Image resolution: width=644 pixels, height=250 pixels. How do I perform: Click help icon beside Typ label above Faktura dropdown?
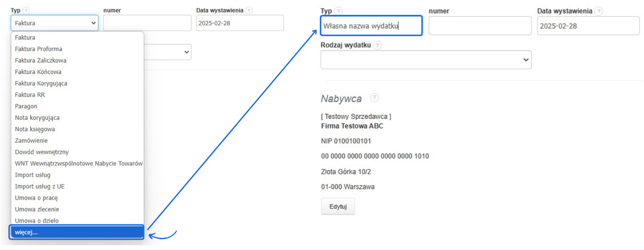[26, 10]
